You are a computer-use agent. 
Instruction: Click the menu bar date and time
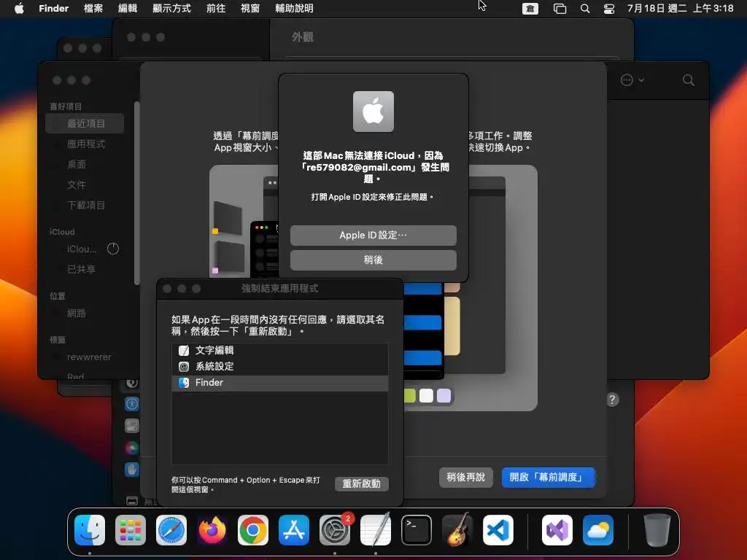[680, 8]
